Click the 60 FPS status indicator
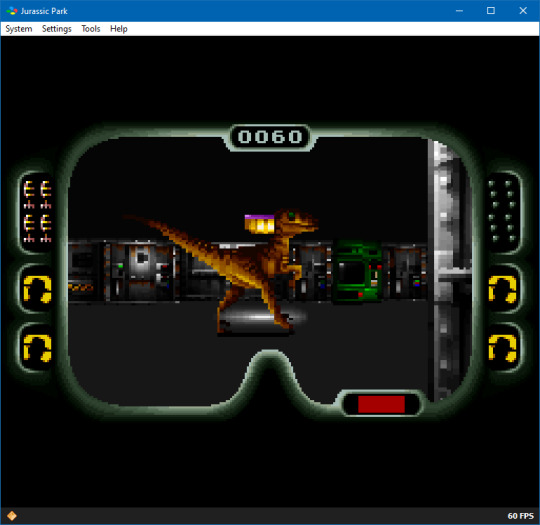 tap(520, 516)
